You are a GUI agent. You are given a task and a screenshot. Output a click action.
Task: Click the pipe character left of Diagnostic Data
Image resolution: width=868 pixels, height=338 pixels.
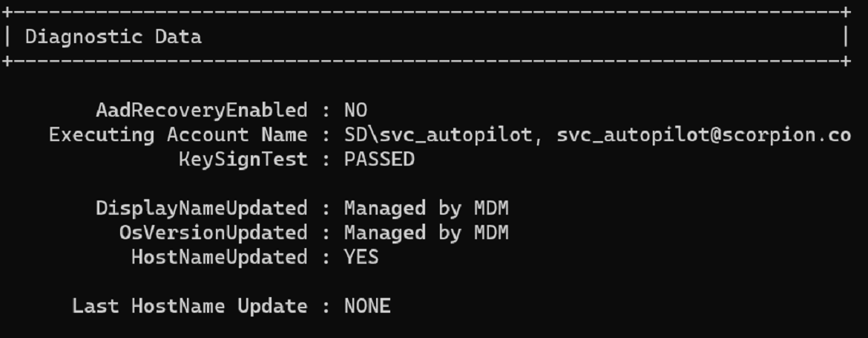coord(7,36)
